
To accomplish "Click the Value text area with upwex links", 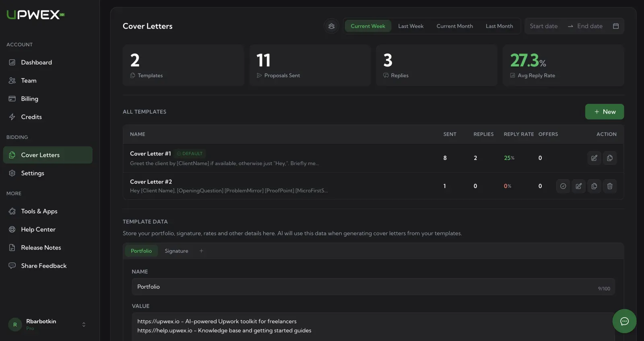I will [373, 327].
